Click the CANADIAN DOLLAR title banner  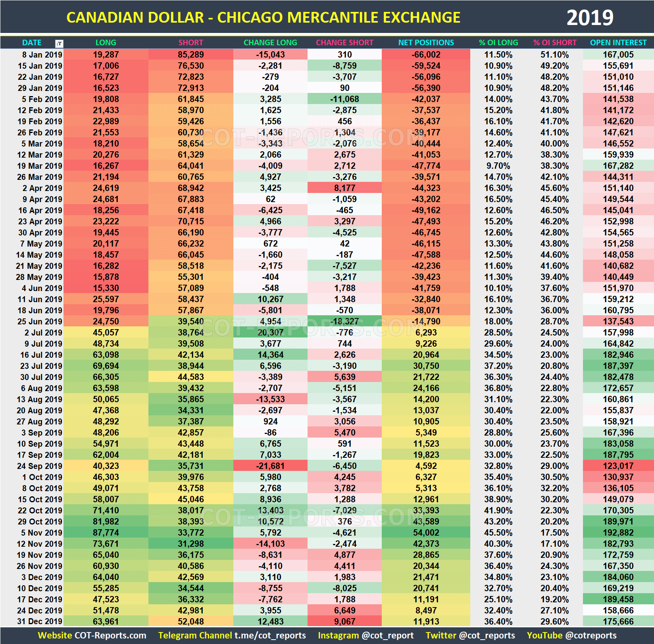[x=264, y=17]
